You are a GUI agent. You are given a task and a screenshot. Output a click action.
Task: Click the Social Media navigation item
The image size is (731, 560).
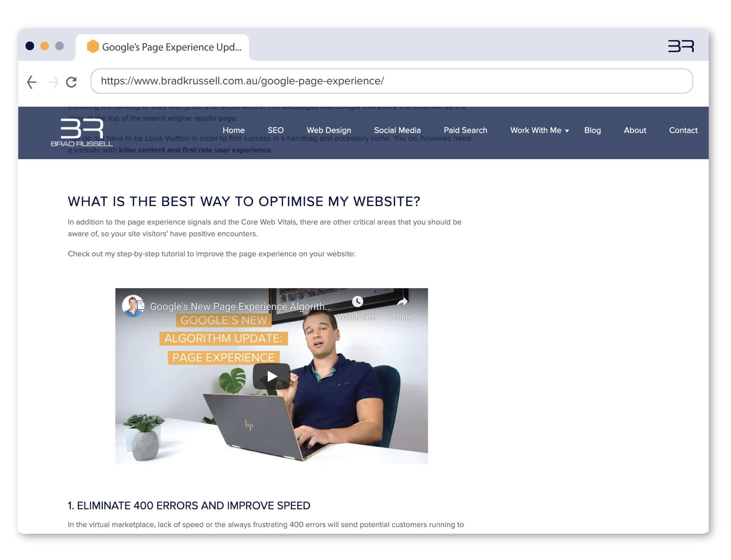click(x=397, y=130)
